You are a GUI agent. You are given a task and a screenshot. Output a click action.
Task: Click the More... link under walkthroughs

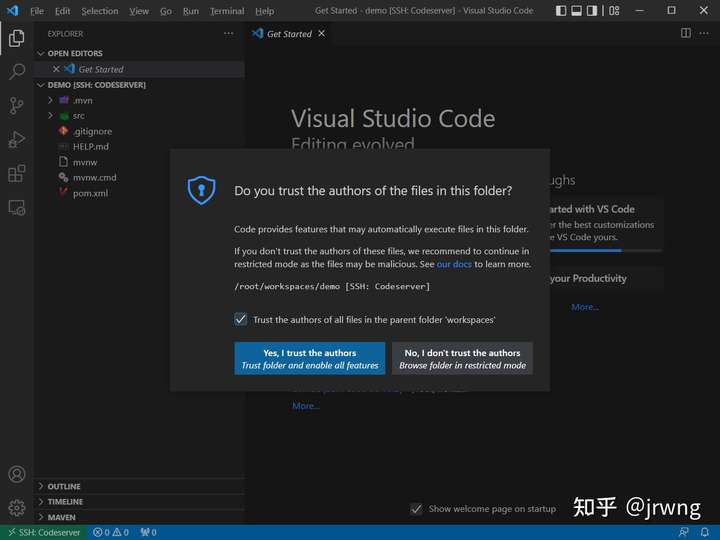point(585,307)
